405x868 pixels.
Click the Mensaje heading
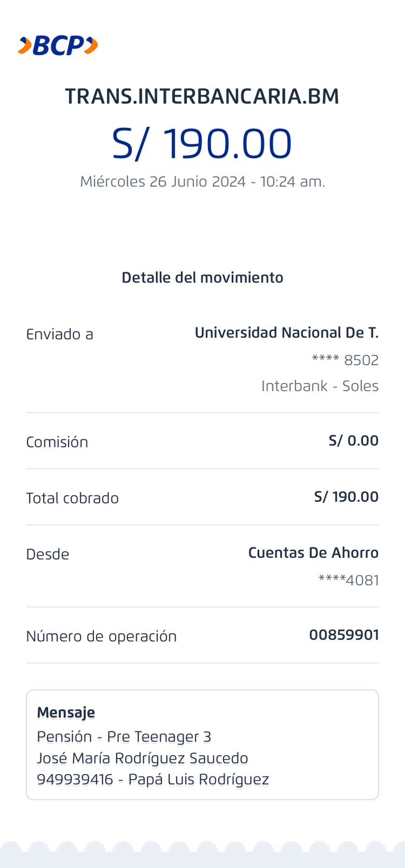[66, 712]
